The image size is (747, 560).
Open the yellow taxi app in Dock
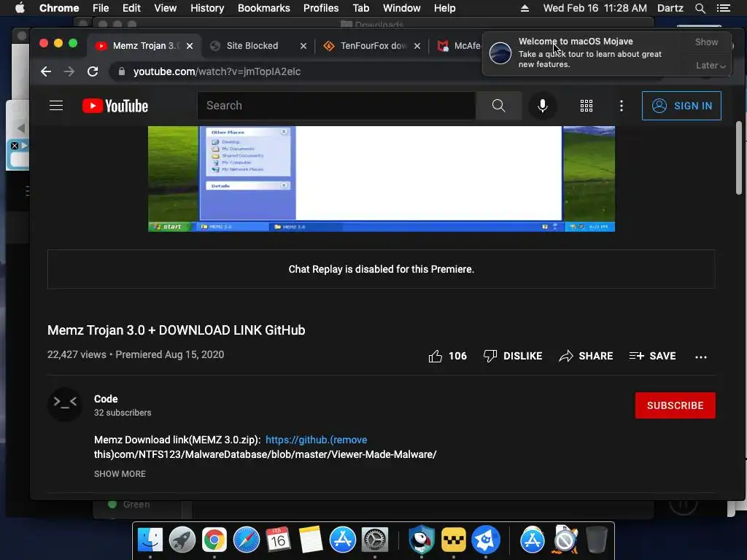click(453, 540)
